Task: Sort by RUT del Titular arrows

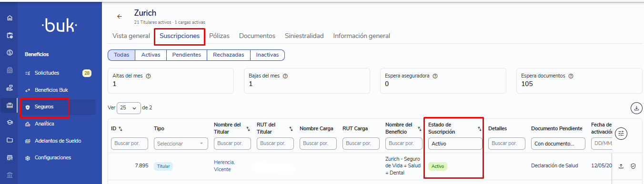Action: (291, 129)
